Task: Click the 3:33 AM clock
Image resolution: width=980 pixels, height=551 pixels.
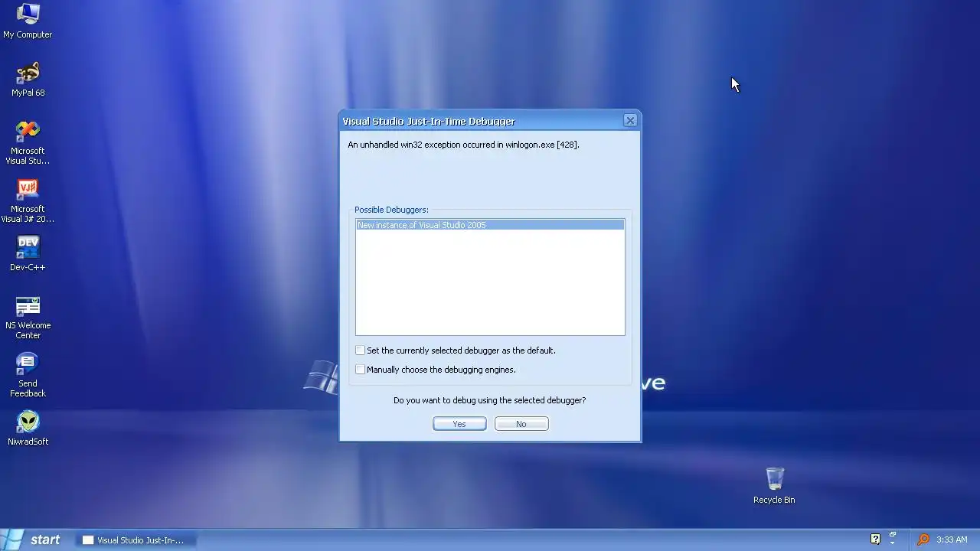Action: pos(952,540)
